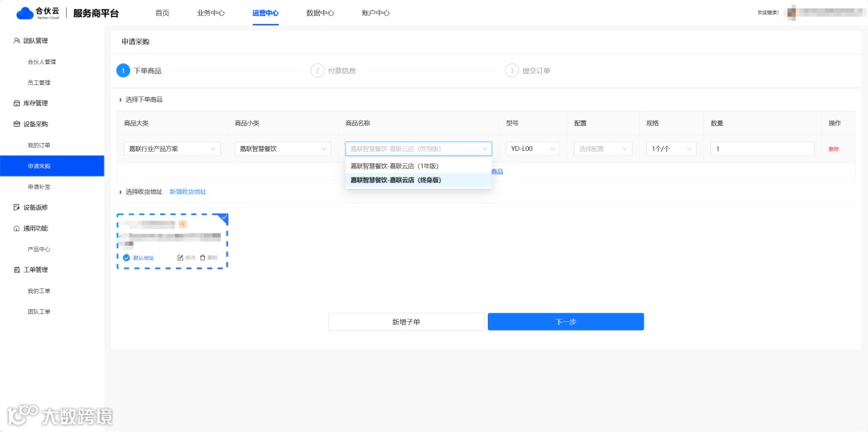The height and width of the screenshot is (432, 868).
Task: Click the 新增子单 button
Action: point(406,322)
